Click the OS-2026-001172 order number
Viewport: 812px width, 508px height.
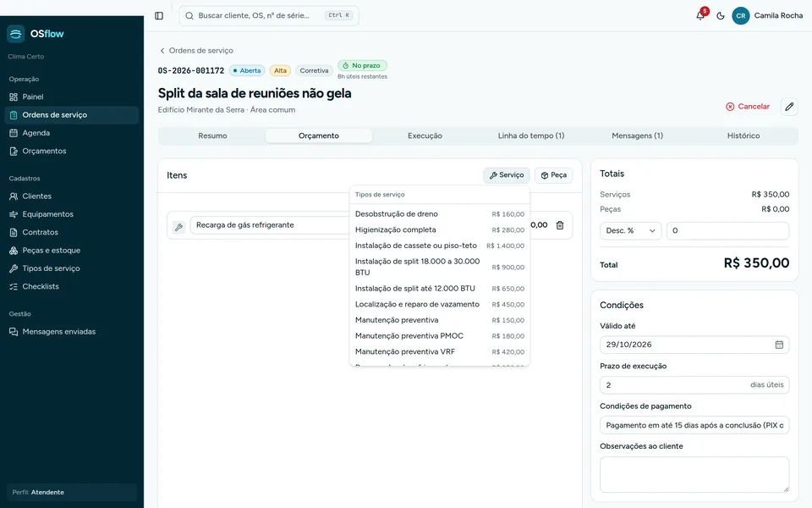pyautogui.click(x=191, y=70)
